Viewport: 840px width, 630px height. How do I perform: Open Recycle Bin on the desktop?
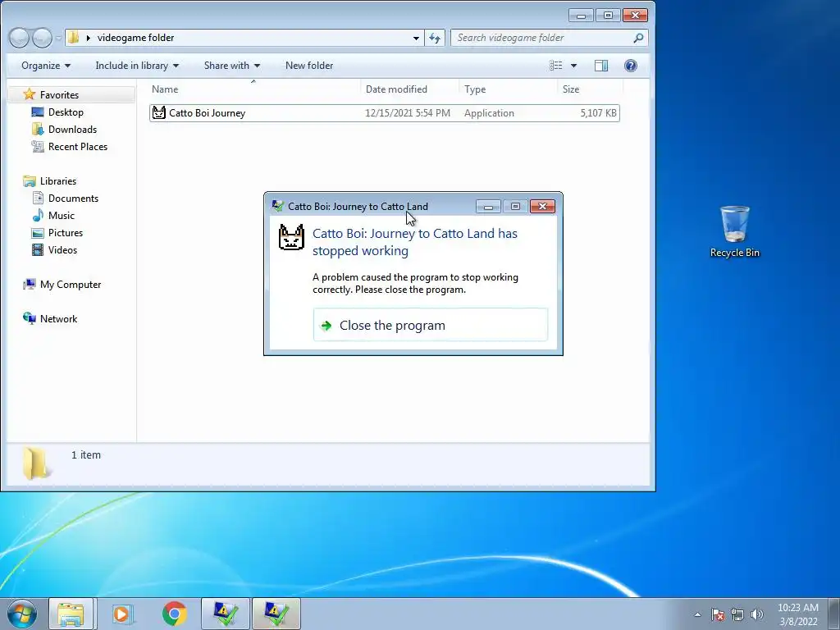coord(734,231)
